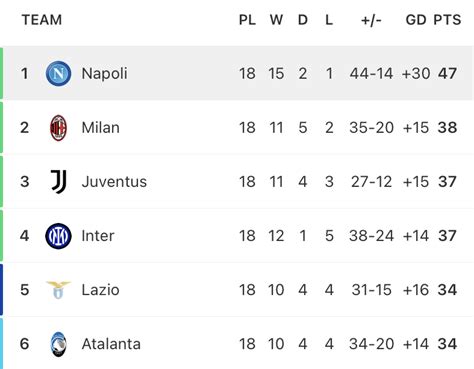Select Inter's 38-24 goals record
474x369 pixels.
point(371,236)
